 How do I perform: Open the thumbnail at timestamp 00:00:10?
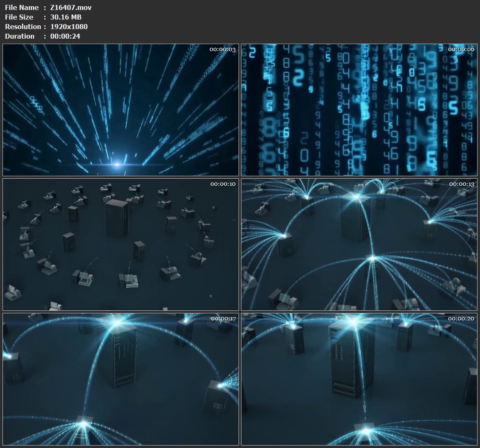point(121,244)
